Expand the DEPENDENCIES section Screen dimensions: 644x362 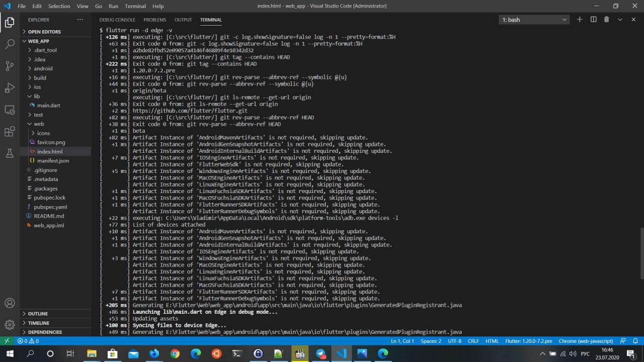(56, 332)
